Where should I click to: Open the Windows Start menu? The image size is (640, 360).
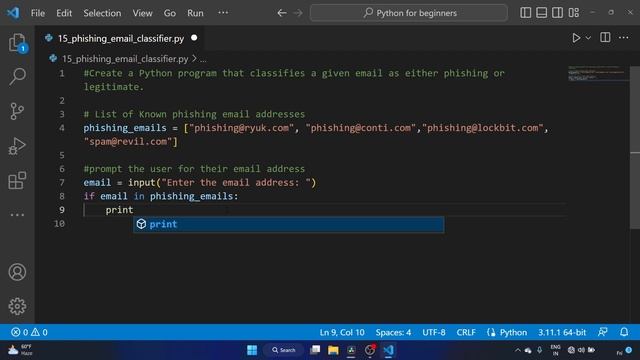pos(252,350)
